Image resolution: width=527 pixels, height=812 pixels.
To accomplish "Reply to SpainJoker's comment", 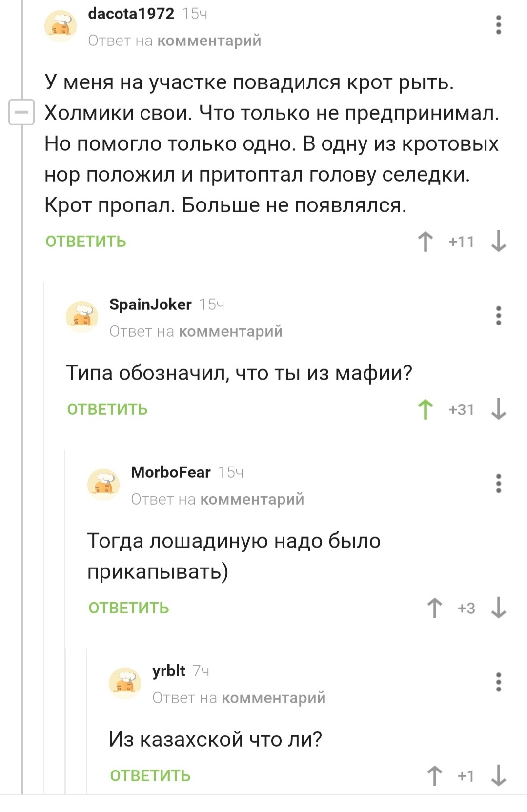I will click(107, 409).
